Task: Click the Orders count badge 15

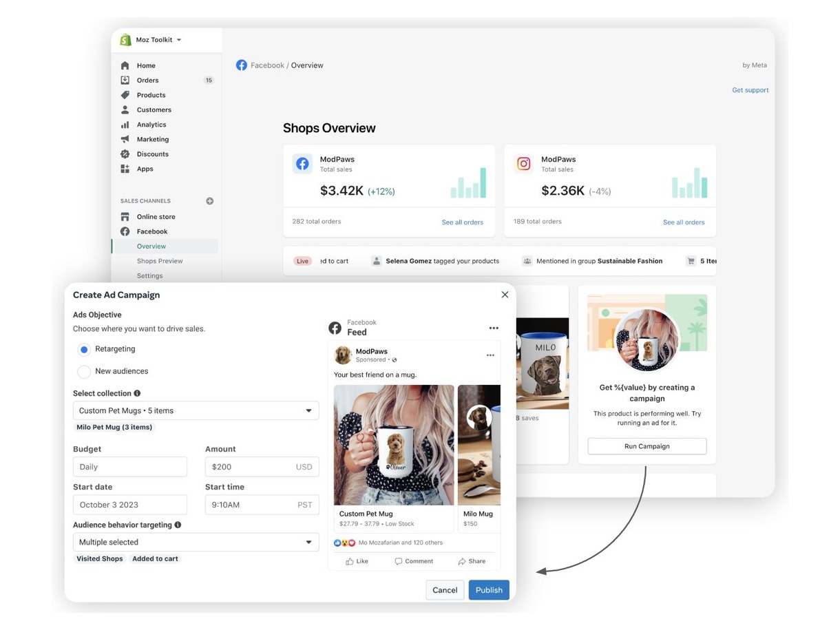Action: (x=209, y=80)
